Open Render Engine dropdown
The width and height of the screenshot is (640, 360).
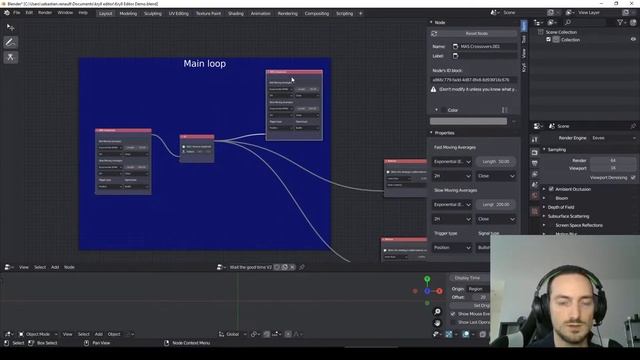pyautogui.click(x=613, y=138)
